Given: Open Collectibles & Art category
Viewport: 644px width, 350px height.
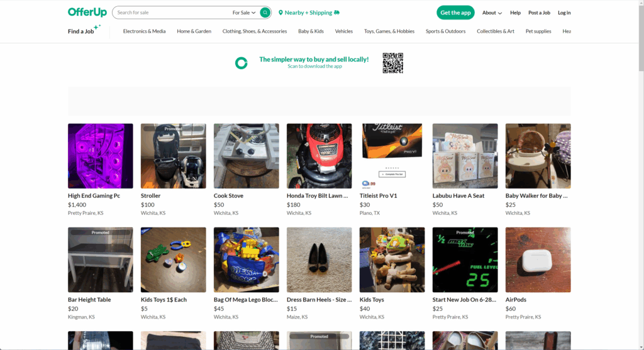Looking at the screenshot, I should pos(496,31).
